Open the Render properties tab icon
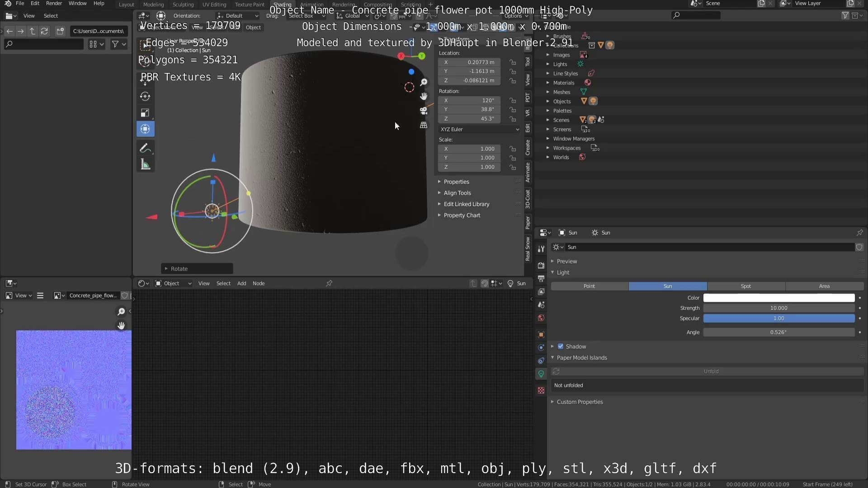The height and width of the screenshot is (488, 868). pyautogui.click(x=541, y=265)
